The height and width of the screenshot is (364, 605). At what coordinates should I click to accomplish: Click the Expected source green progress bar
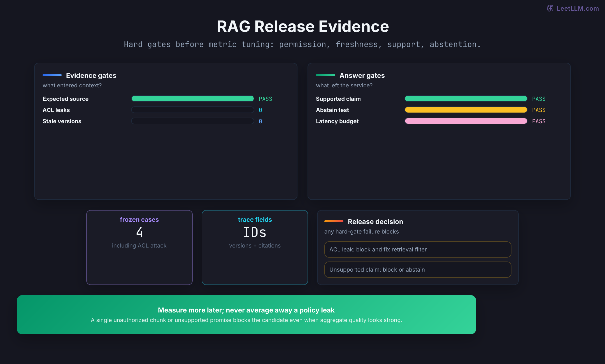click(x=193, y=99)
